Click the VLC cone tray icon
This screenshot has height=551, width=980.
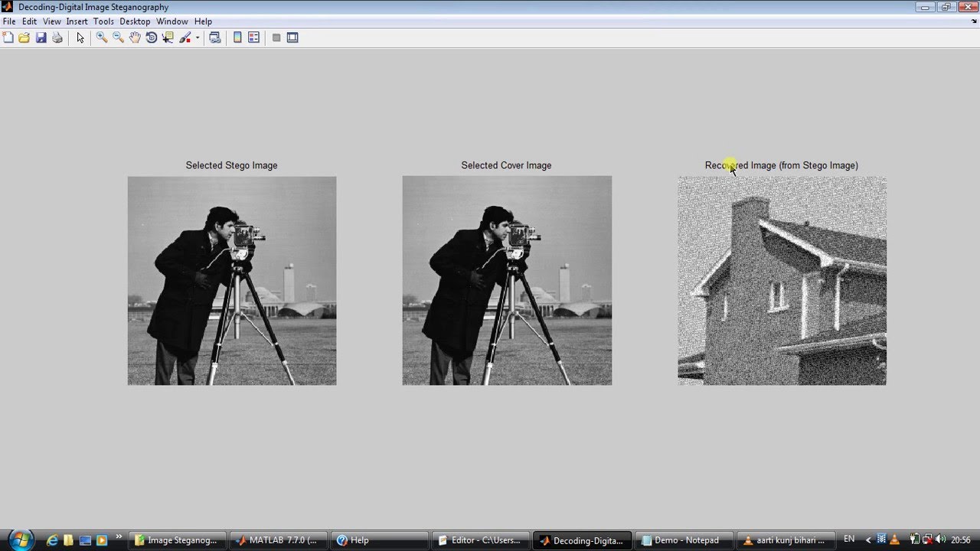(x=894, y=540)
